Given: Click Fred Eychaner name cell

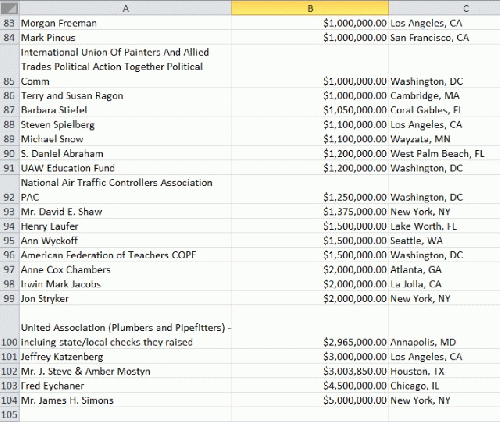Looking at the screenshot, I should click(x=126, y=386).
